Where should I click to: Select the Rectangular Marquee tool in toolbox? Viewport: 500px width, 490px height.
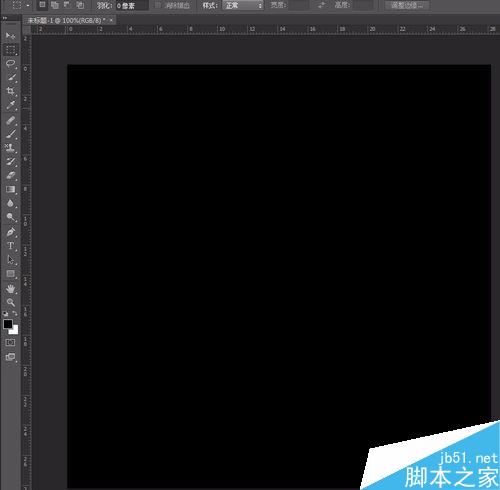[10, 50]
